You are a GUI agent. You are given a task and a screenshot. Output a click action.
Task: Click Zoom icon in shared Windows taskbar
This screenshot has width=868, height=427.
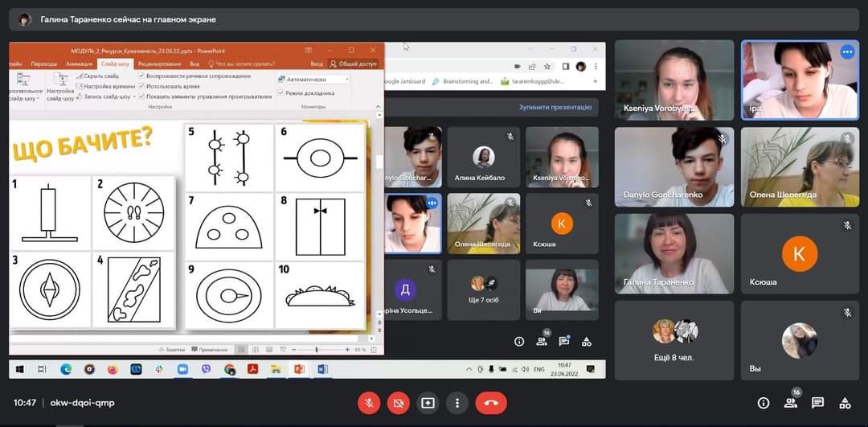point(182,369)
